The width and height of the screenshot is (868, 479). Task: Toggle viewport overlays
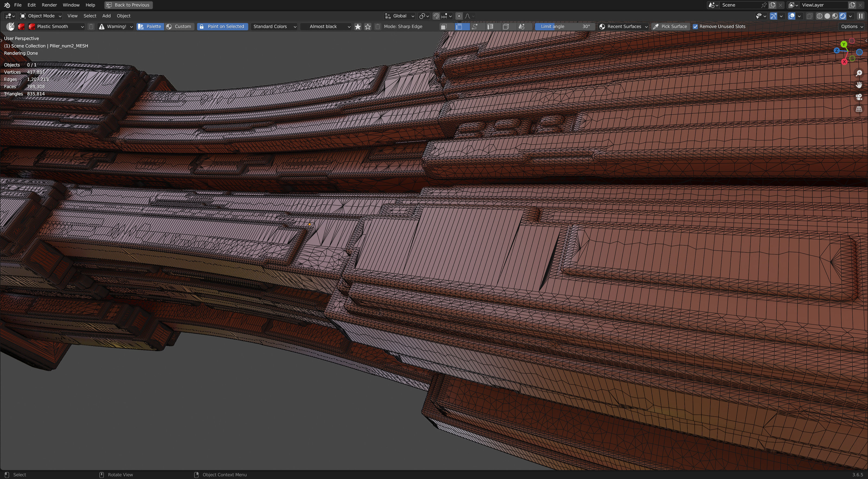pyautogui.click(x=792, y=16)
